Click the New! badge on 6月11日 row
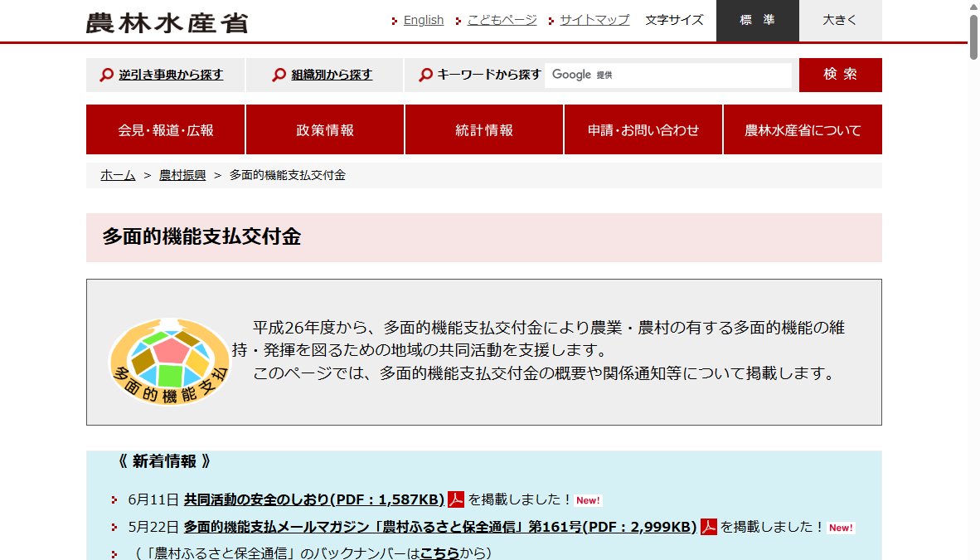 (x=588, y=500)
